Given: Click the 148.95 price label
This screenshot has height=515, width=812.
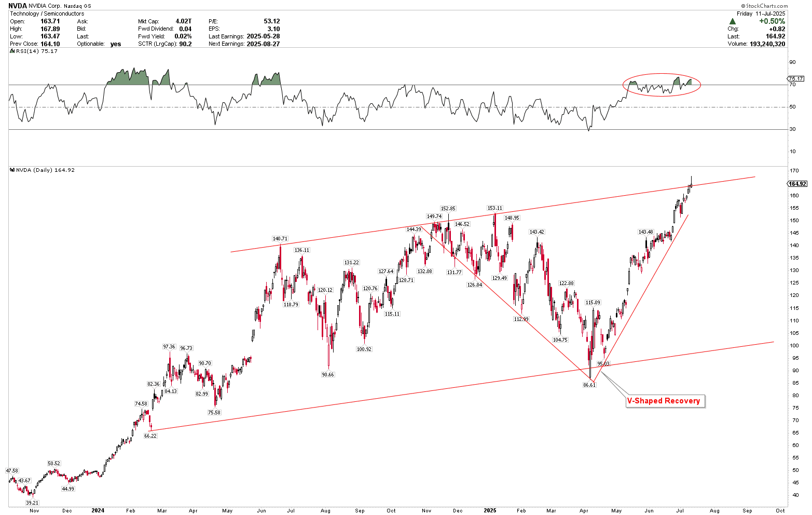Looking at the screenshot, I should point(512,218).
